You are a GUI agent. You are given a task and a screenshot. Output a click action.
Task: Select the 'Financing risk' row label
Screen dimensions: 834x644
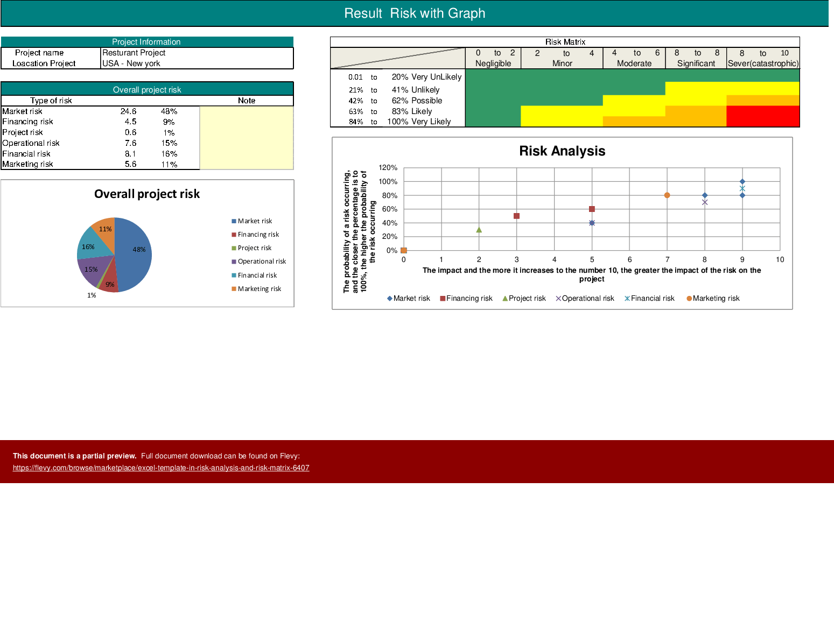click(27, 122)
